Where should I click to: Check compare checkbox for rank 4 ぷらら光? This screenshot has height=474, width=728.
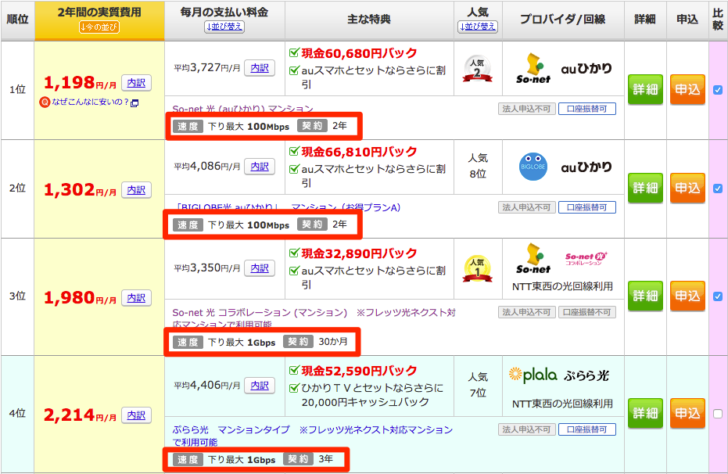(718, 413)
